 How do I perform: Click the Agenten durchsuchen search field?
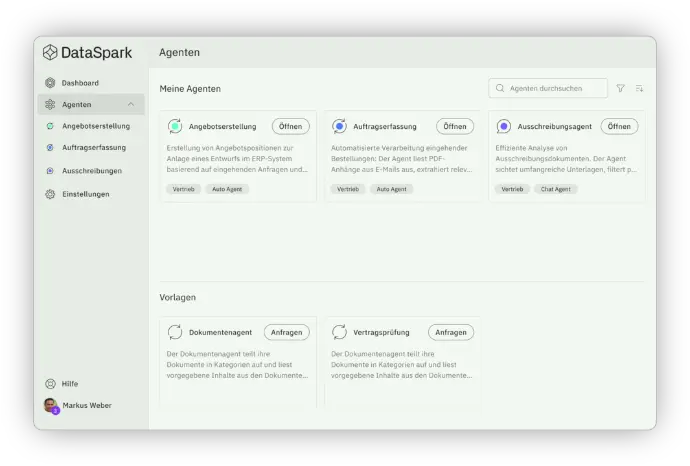point(555,89)
